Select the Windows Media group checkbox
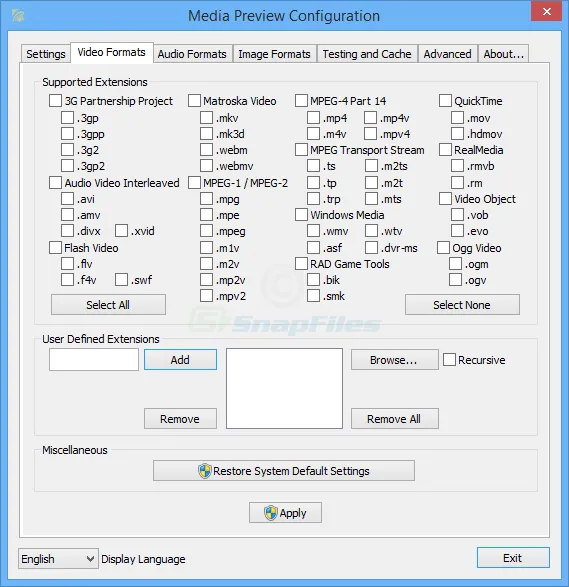This screenshot has width=569, height=587. 301,215
